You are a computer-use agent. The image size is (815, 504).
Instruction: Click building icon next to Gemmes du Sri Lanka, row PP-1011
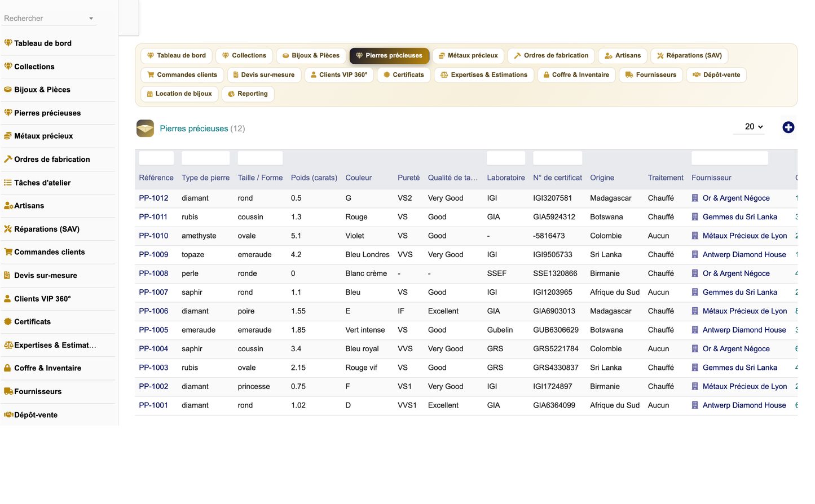(x=695, y=216)
